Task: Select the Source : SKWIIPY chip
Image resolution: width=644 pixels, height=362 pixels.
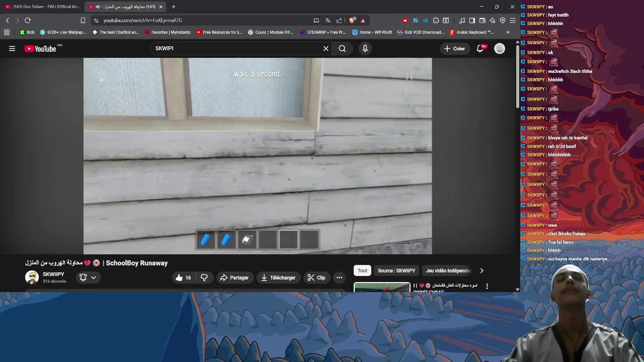Action: (x=396, y=270)
